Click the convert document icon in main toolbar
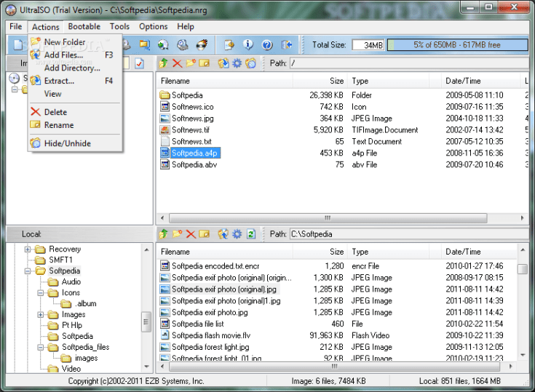The height and width of the screenshot is (392, 535). [x=229, y=44]
